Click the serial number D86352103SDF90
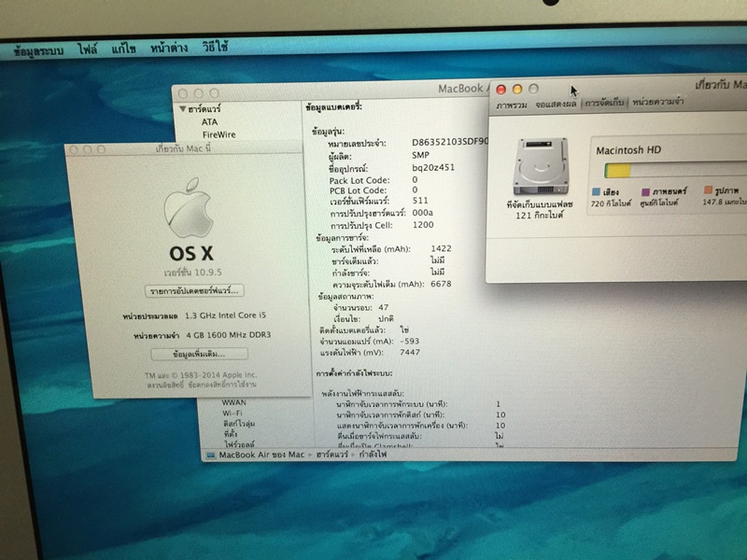747x560 pixels. [x=450, y=142]
